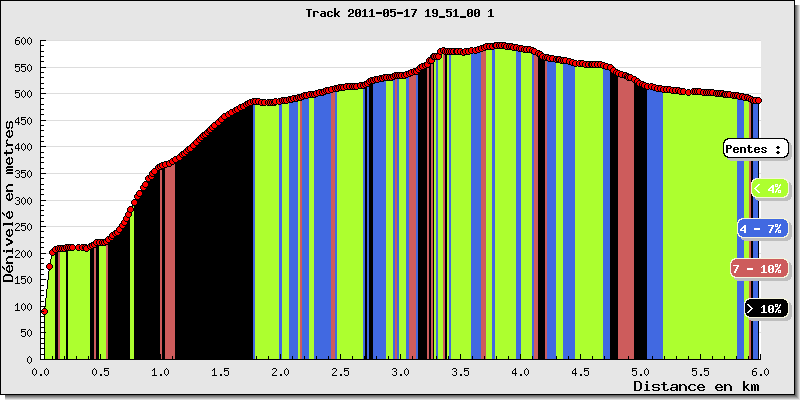Click the '3.0' x-axis tick label
Viewport: 800px width, 400px height.
coord(401,371)
